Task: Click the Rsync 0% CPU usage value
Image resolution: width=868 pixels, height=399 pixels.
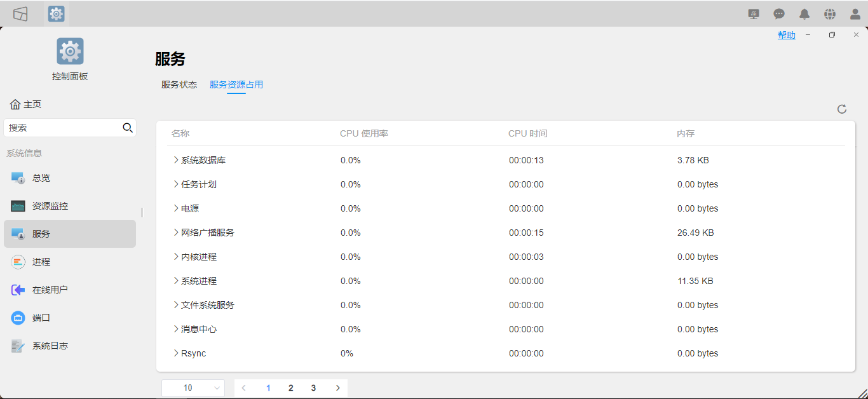Action: (347, 353)
